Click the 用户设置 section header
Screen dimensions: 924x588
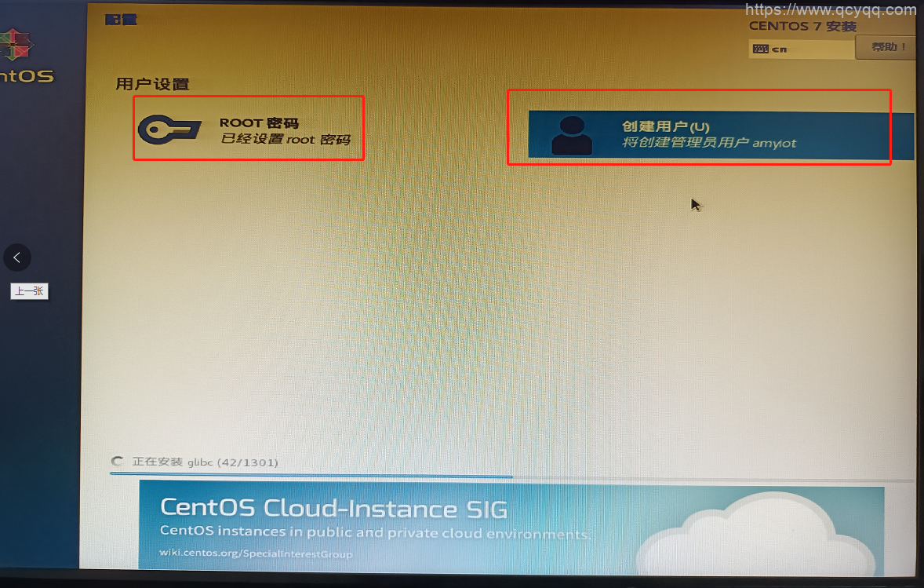tap(153, 84)
